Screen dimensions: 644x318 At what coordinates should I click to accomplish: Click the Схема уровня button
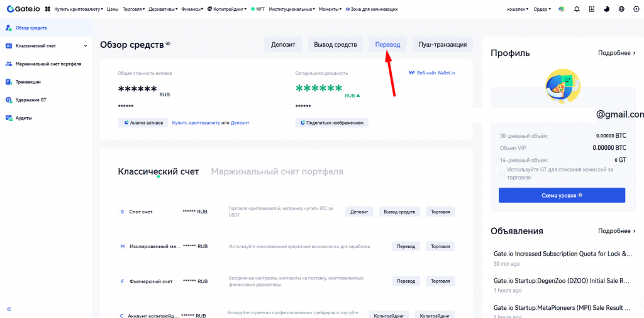[562, 195]
